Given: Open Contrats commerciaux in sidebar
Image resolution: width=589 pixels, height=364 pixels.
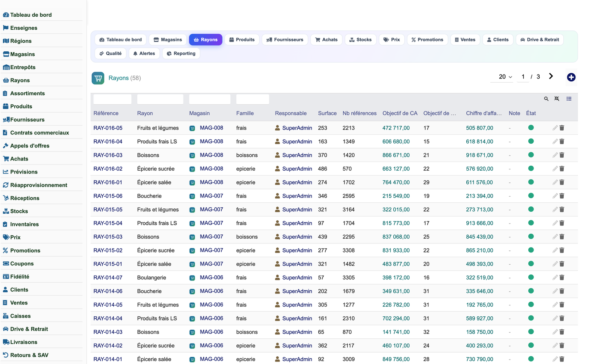Looking at the screenshot, I should click(x=40, y=133).
